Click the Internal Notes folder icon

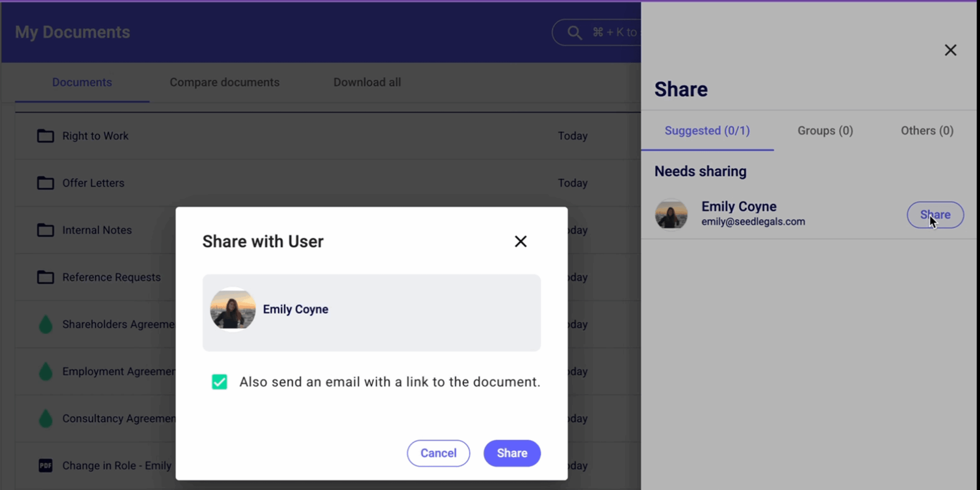(45, 230)
